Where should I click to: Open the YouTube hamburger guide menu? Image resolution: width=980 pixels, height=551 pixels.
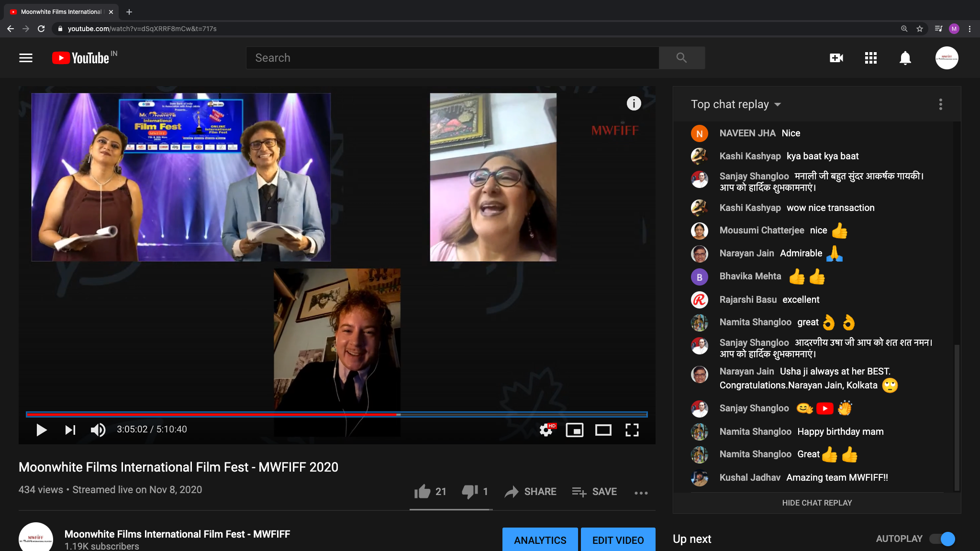click(x=26, y=58)
